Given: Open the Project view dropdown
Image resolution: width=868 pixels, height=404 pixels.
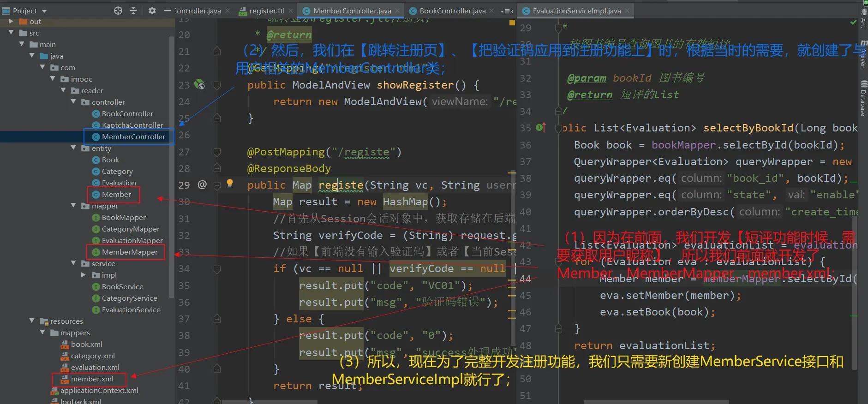Looking at the screenshot, I should [44, 11].
